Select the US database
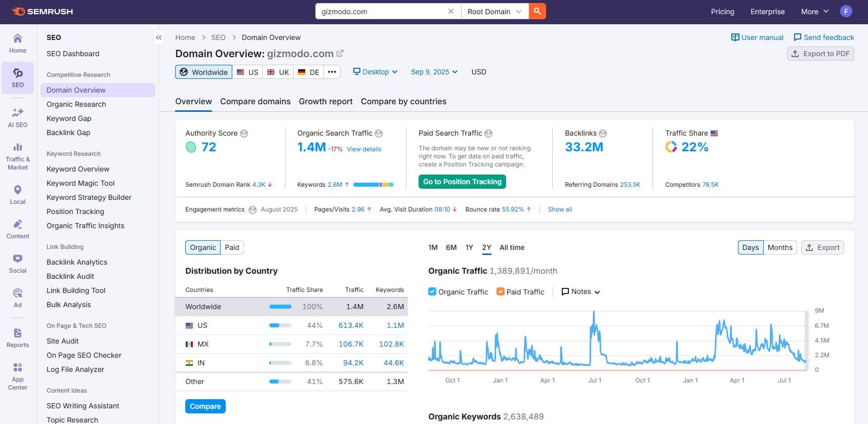The height and width of the screenshot is (424, 868). (247, 72)
